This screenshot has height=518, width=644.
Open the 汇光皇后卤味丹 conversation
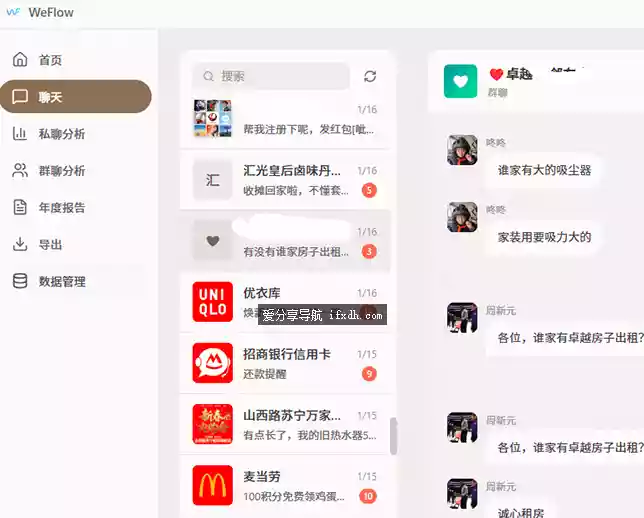285,180
